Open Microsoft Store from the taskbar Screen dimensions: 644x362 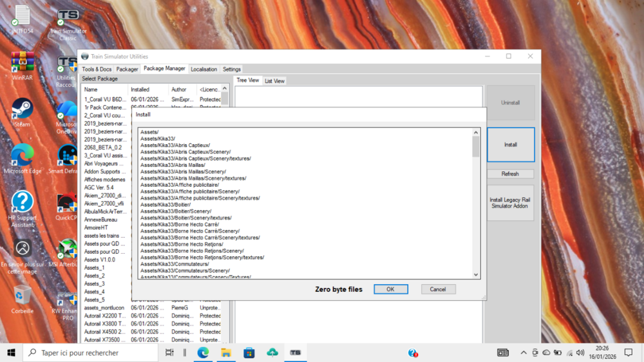[249, 352]
